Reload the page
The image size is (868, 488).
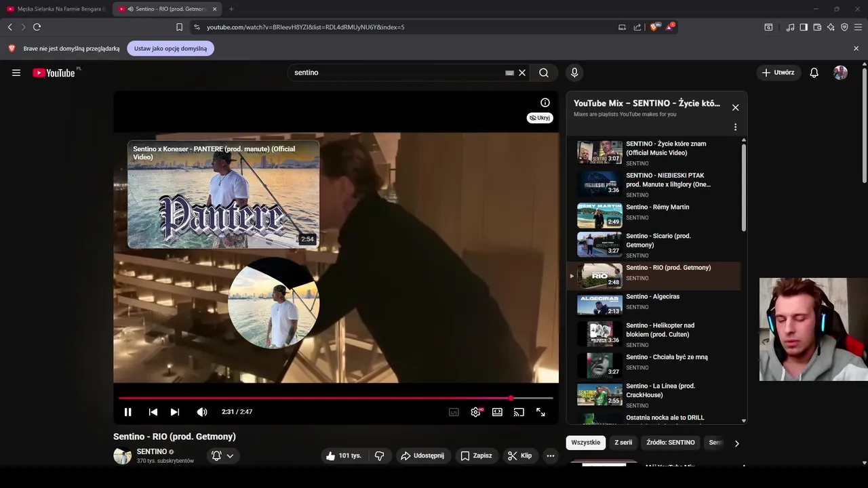click(37, 27)
